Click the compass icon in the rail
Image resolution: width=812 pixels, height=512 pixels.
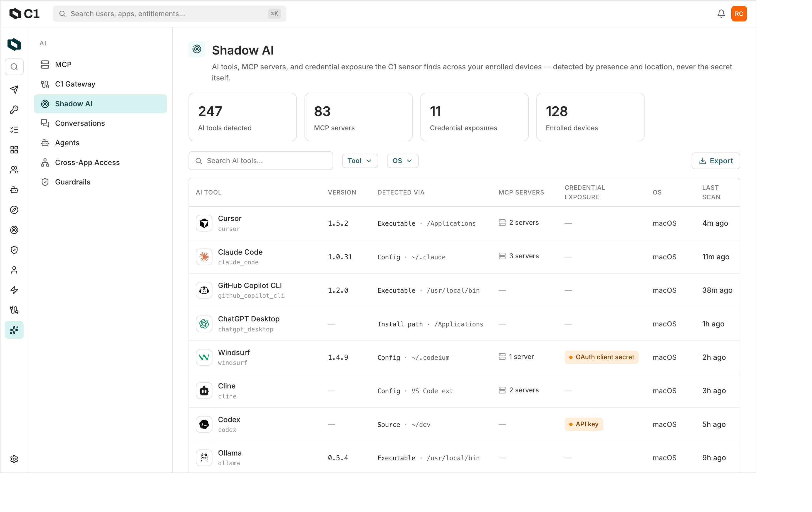[14, 210]
